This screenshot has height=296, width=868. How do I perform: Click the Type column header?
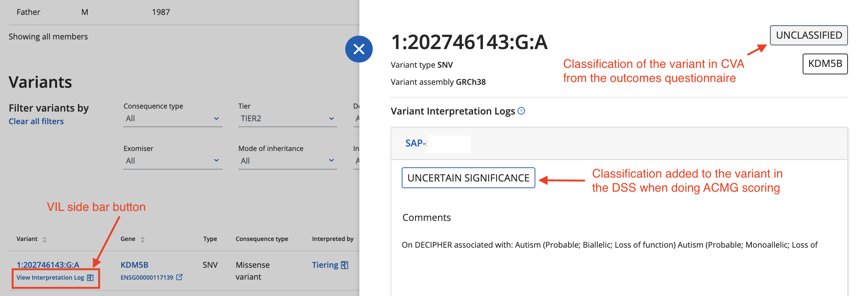tap(210, 239)
